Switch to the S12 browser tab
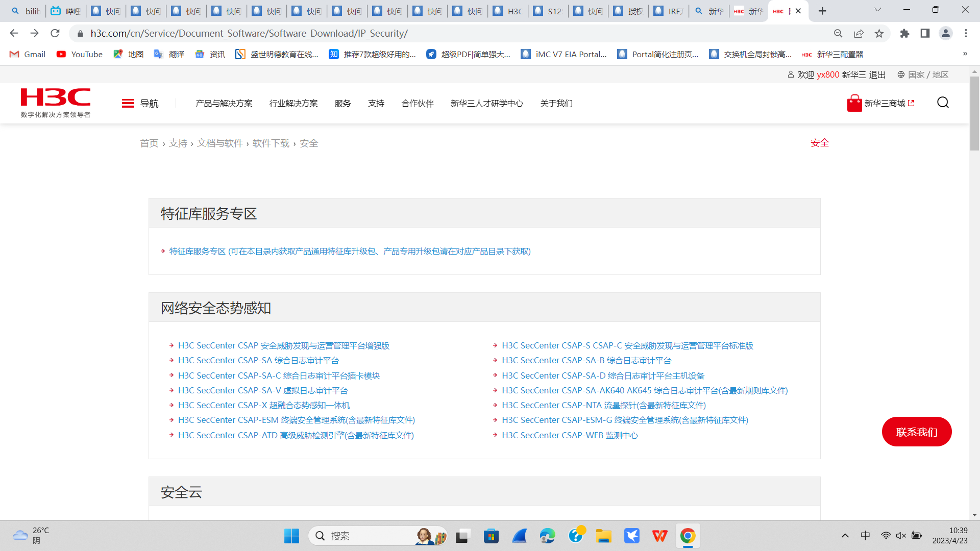Image resolution: width=980 pixels, height=551 pixels. [548, 11]
